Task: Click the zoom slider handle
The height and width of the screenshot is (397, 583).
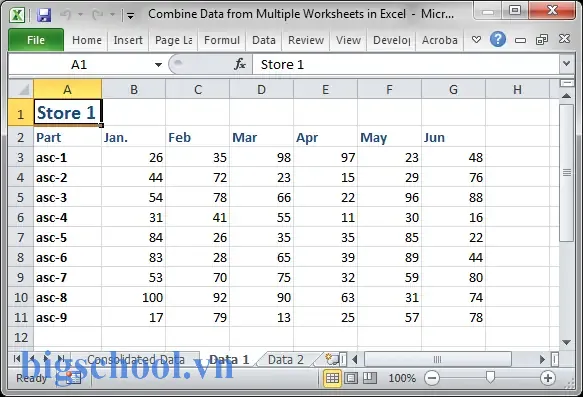Action: tap(490, 378)
